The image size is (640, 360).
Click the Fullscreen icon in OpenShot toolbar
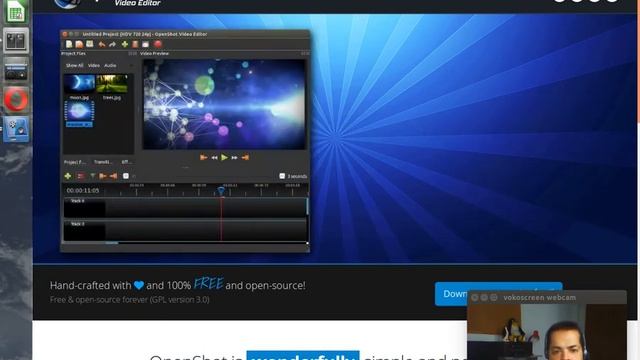point(145,44)
